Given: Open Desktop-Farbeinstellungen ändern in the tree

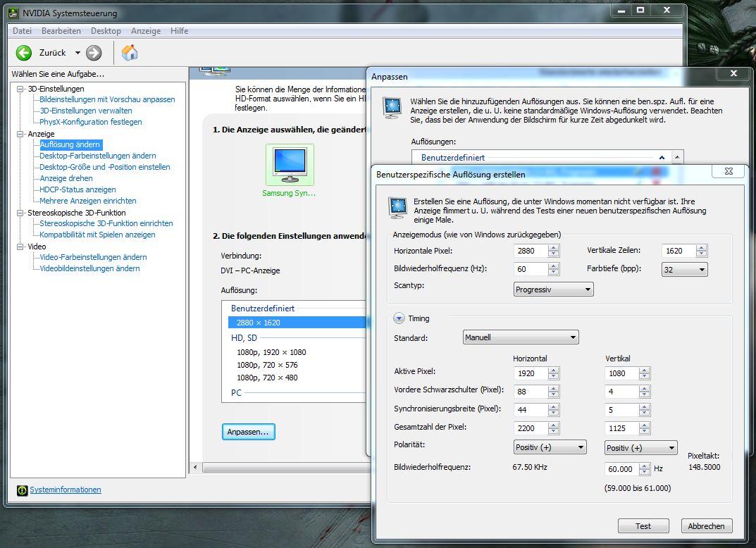Looking at the screenshot, I should 98,156.
